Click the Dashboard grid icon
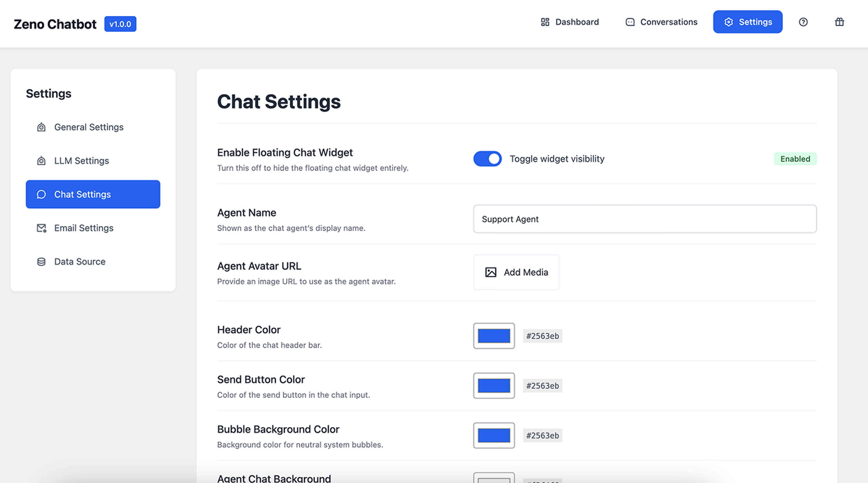Image resolution: width=868 pixels, height=483 pixels. [545, 22]
